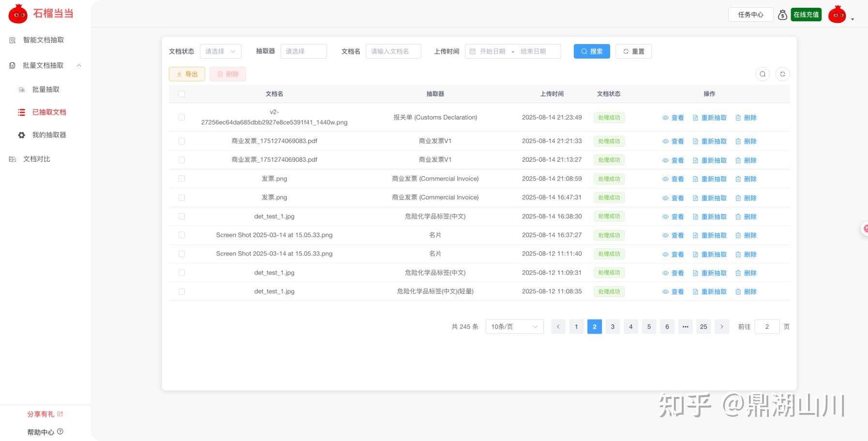The height and width of the screenshot is (441, 868).
Task: View the 商业发票V1 row uploaded 21:21:33
Action: [673, 141]
